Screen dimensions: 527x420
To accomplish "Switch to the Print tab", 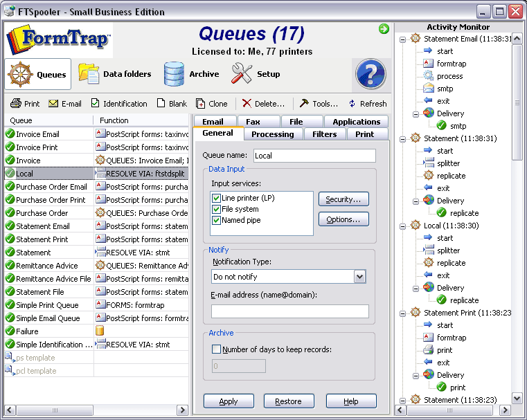I will point(367,134).
